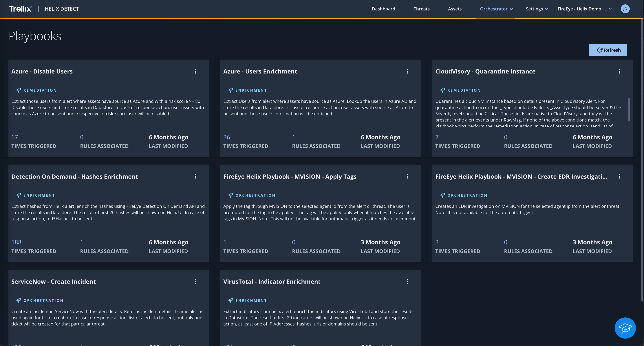Open the Azure - Disable Users playbook title

click(42, 71)
